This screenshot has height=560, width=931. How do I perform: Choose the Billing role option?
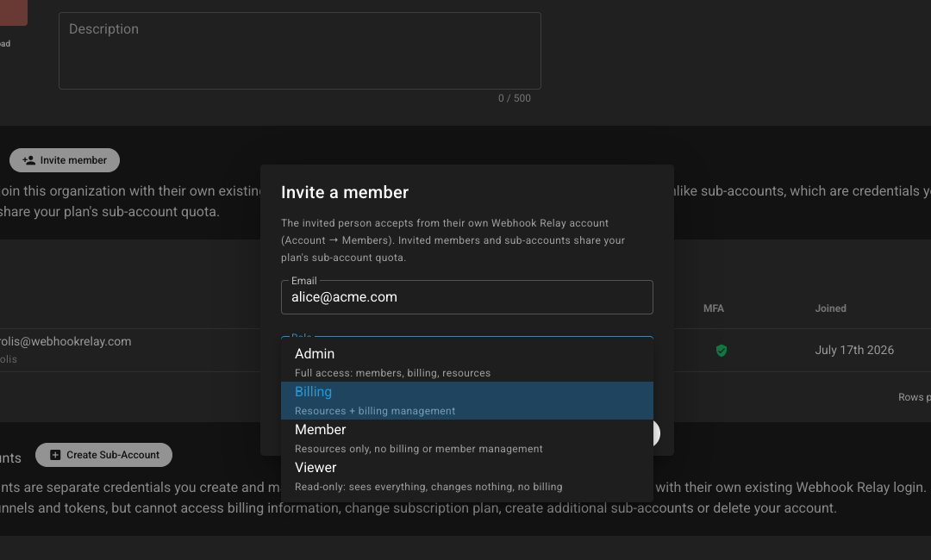click(x=466, y=401)
